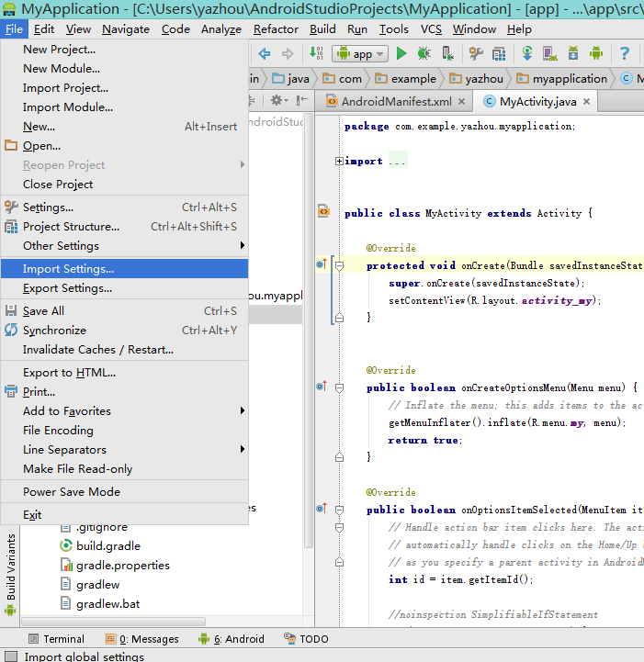
Task: Open Settings via toolbar wrench icon
Action: click(476, 53)
